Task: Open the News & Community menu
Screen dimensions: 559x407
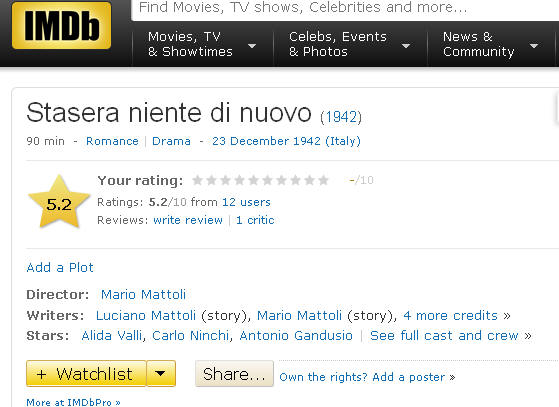Action: [x=490, y=44]
